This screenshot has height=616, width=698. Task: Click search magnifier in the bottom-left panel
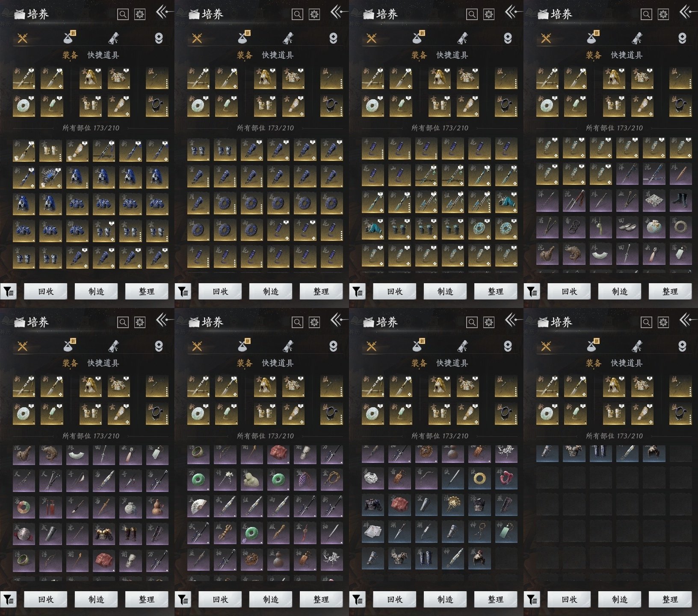123,322
